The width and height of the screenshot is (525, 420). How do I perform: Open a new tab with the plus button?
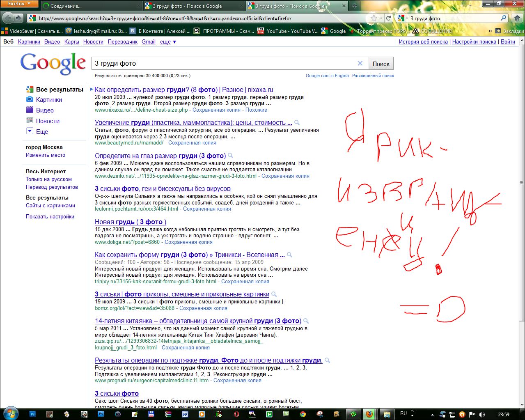[x=355, y=6]
